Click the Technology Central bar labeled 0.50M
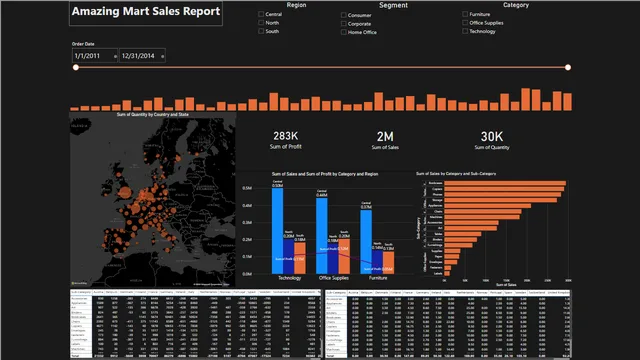 278,231
